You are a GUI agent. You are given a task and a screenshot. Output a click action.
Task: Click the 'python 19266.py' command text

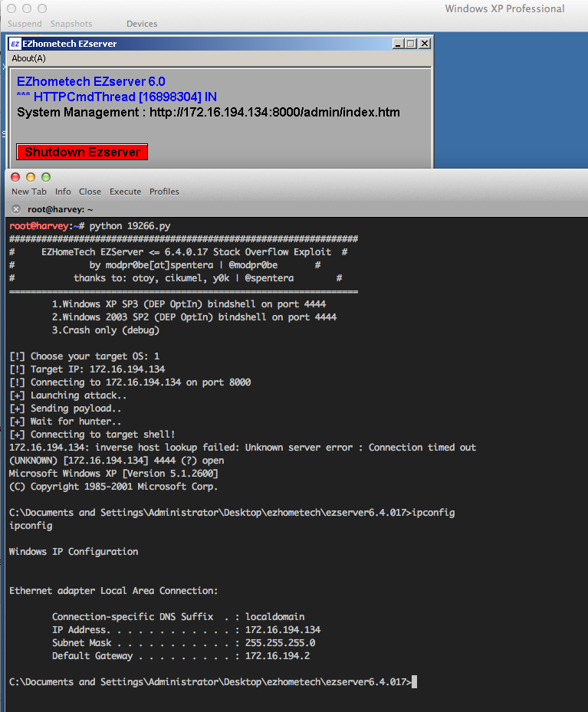click(x=130, y=226)
